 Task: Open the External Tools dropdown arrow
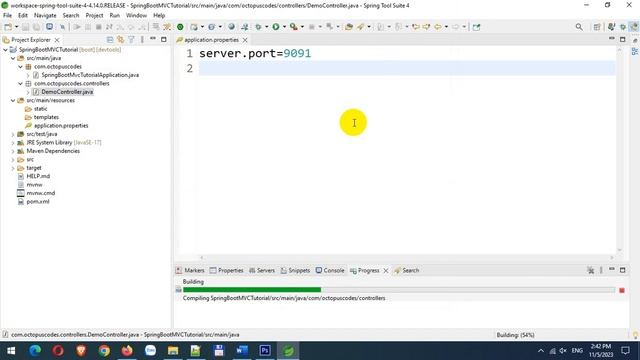point(302,27)
